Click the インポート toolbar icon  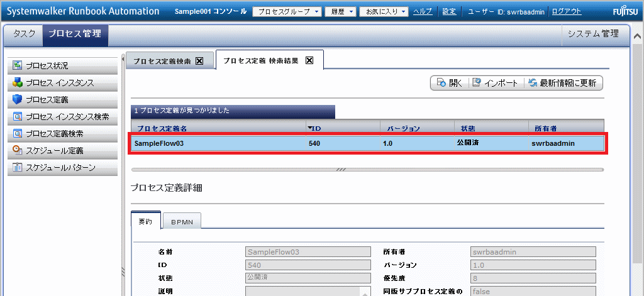pos(477,83)
